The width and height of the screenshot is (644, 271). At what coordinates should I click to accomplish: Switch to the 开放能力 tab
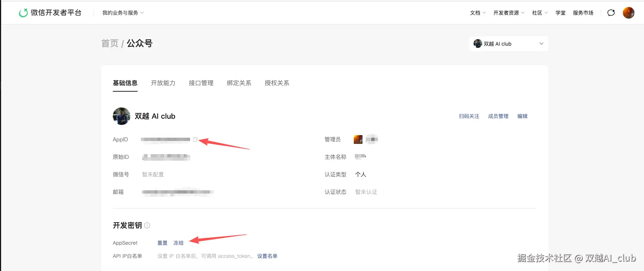[163, 83]
